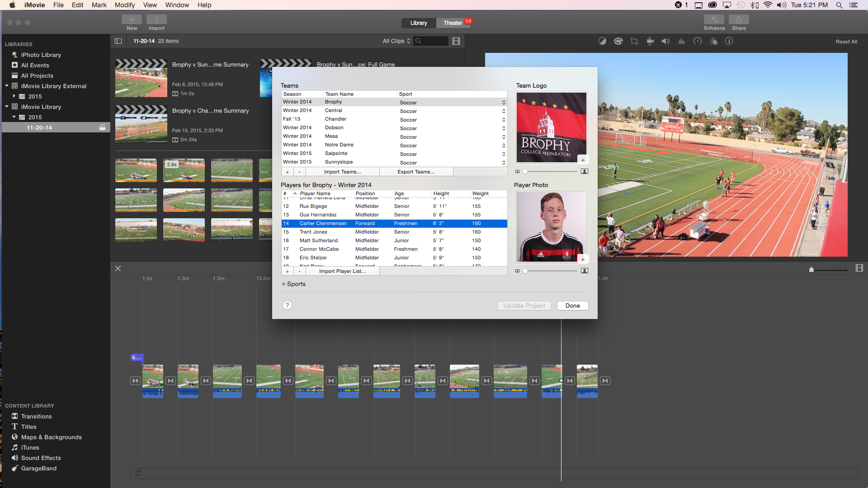The width and height of the screenshot is (868, 488).
Task: Open the Modify menu
Action: pos(125,5)
